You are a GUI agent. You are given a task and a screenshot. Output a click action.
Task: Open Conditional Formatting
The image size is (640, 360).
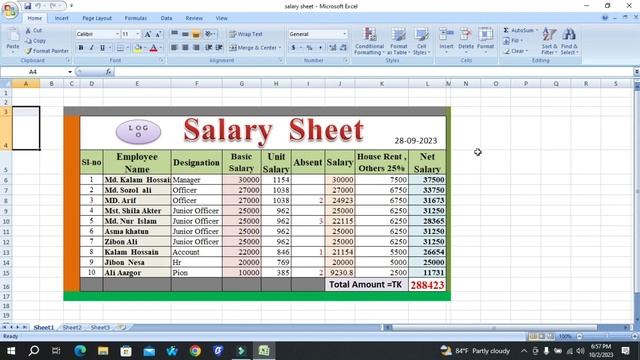pos(369,41)
